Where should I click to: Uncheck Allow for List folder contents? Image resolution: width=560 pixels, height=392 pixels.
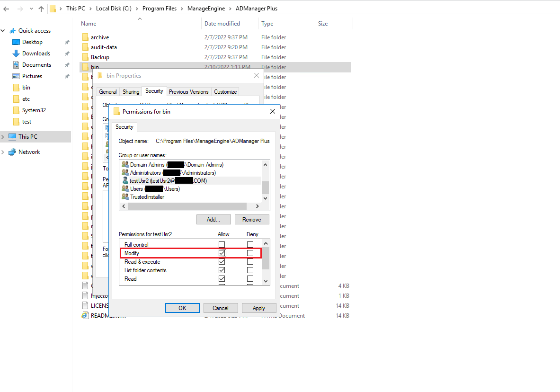point(222,270)
